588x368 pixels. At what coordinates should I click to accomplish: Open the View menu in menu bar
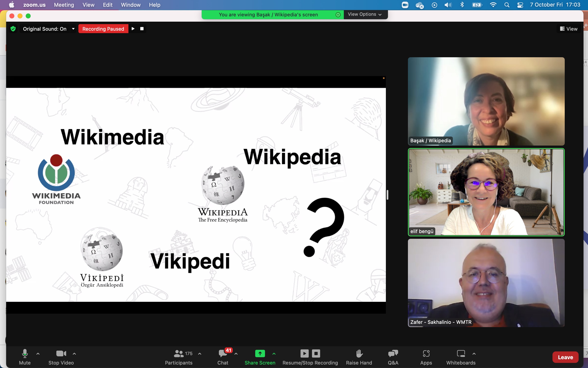pyautogui.click(x=88, y=5)
